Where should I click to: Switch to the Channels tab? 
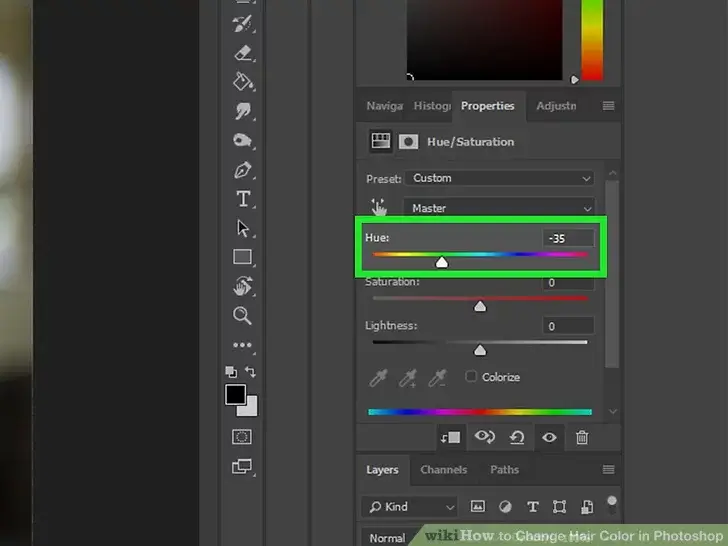[443, 470]
